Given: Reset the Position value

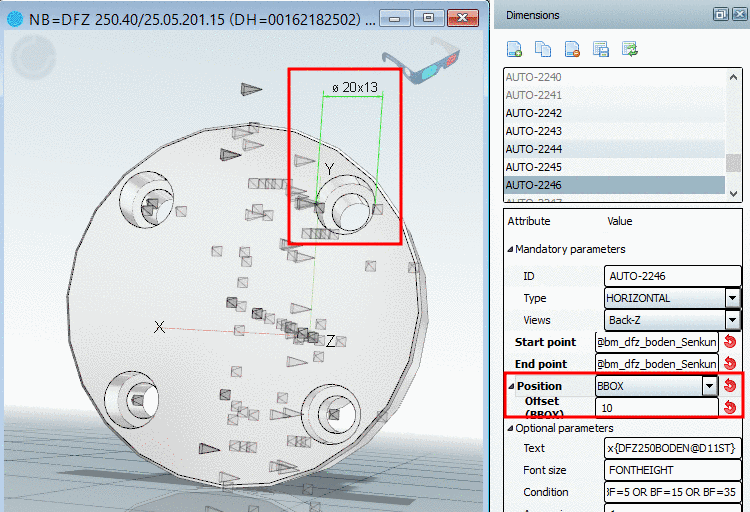Looking at the screenshot, I should coord(730,385).
